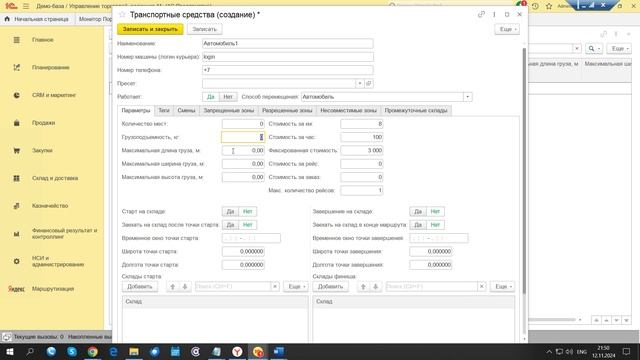Launch Chrome from the taskbar
Image resolution: width=640 pixels, height=360 pixels.
[x=93, y=351]
